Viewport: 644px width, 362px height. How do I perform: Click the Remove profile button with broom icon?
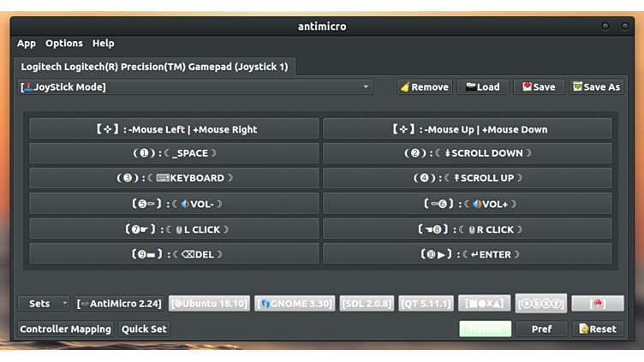point(424,86)
